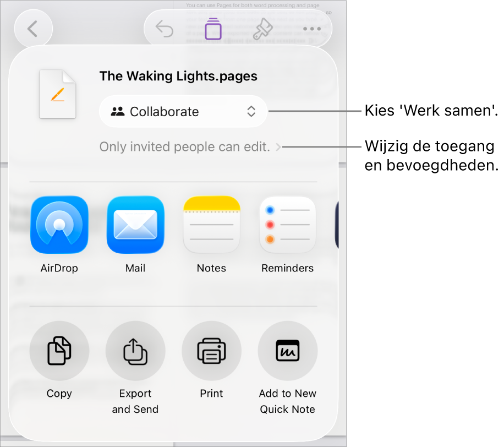
Task: Tap the back chevron button
Action: pos(33,29)
